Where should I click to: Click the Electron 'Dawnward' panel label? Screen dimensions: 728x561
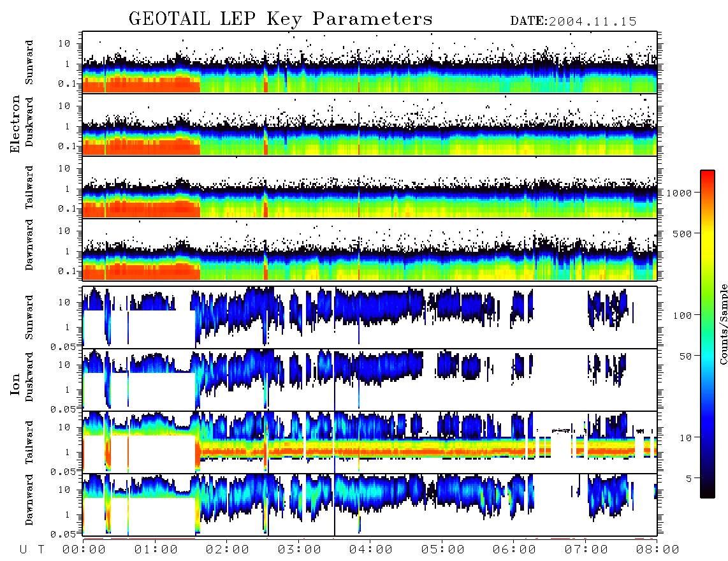pos(29,245)
